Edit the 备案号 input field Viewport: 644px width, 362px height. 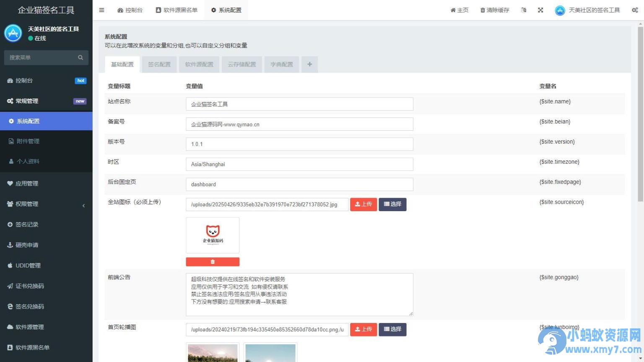[299, 124]
